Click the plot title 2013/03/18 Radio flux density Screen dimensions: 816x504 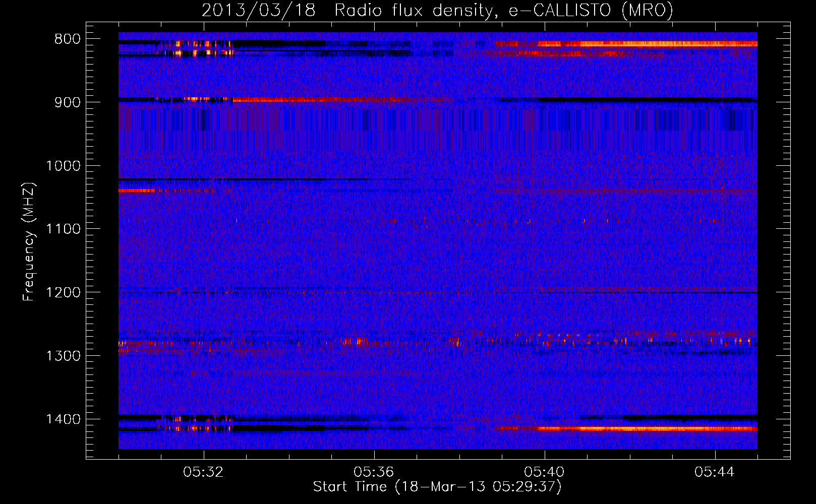pyautogui.click(x=437, y=10)
